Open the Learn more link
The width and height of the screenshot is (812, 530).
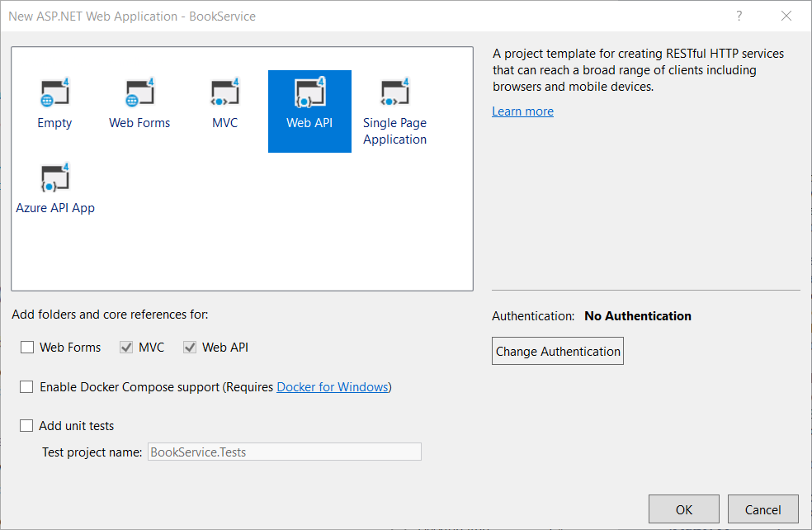(x=522, y=111)
